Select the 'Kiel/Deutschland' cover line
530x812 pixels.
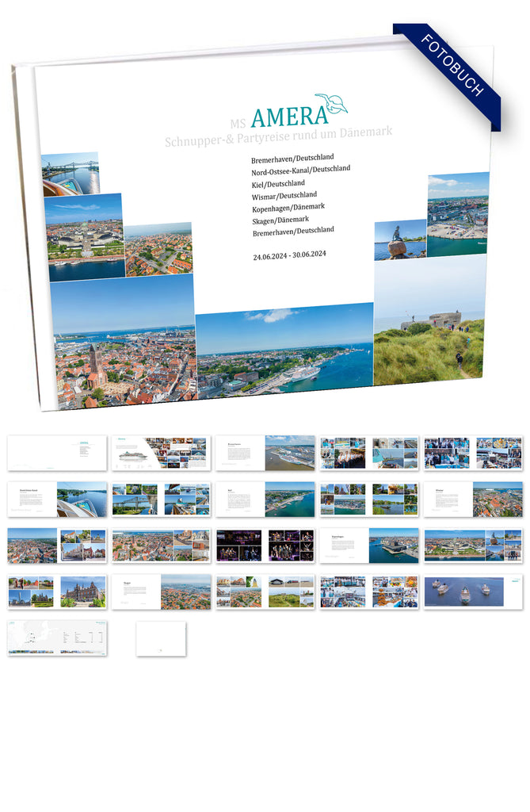[278, 184]
